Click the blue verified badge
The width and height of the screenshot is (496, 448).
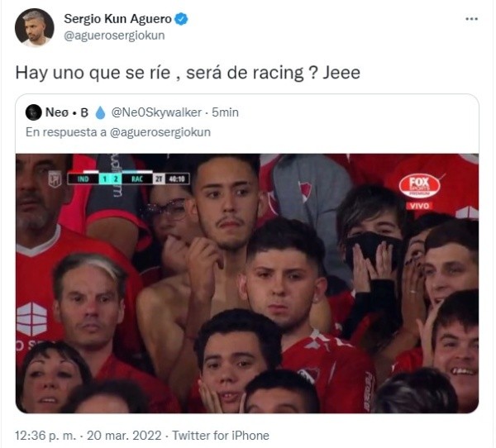(181, 19)
